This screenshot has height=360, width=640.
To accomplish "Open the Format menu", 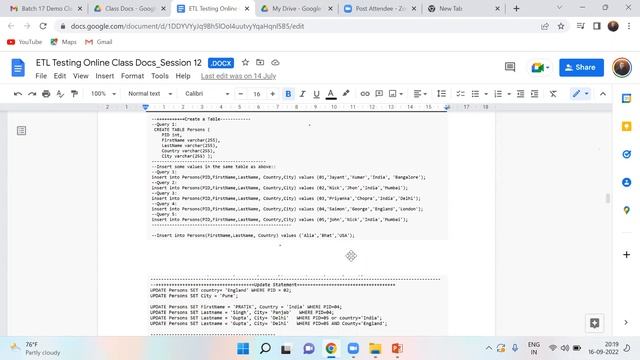I will [132, 76].
